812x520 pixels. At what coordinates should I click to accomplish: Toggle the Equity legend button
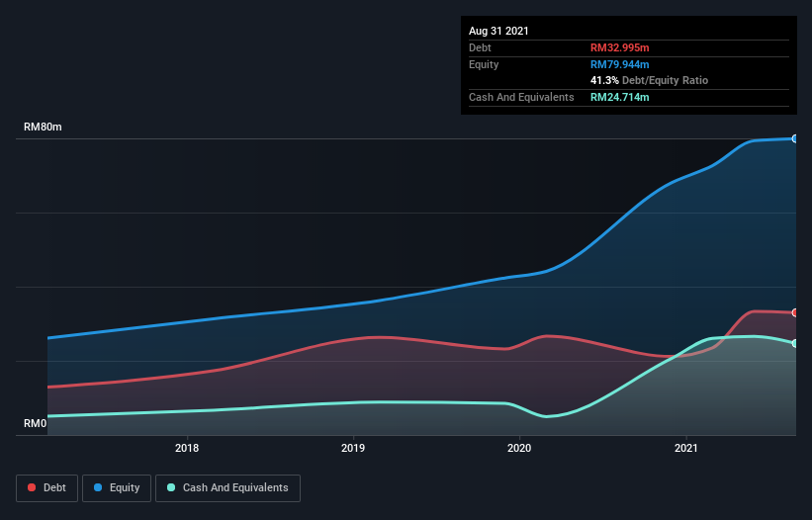pyautogui.click(x=117, y=488)
